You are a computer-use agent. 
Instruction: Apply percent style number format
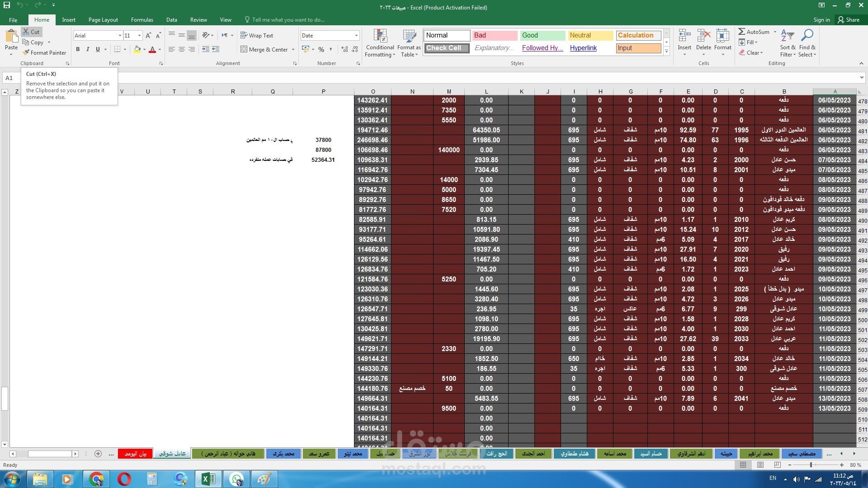[x=321, y=49]
